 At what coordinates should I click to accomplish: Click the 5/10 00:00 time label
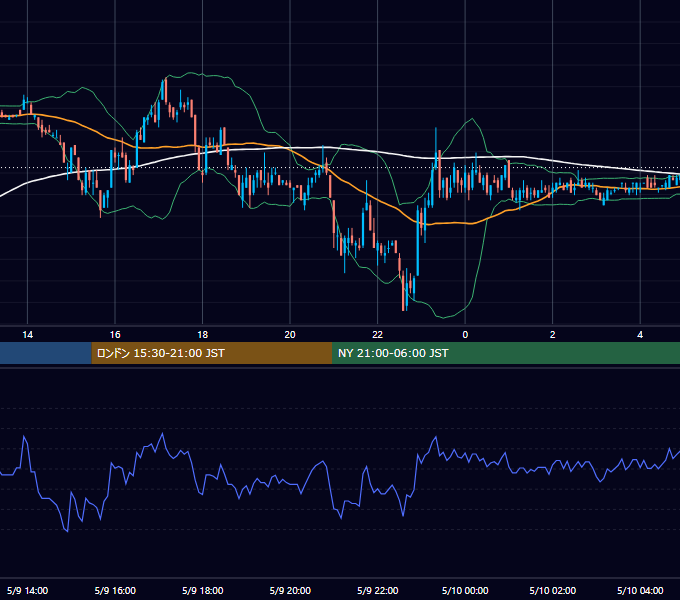[465, 590]
